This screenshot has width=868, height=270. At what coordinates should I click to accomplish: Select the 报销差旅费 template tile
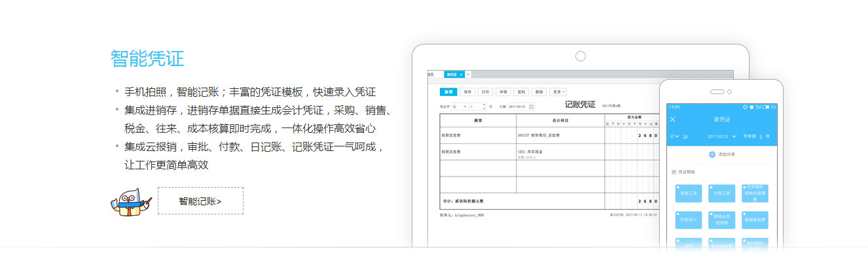tap(754, 220)
